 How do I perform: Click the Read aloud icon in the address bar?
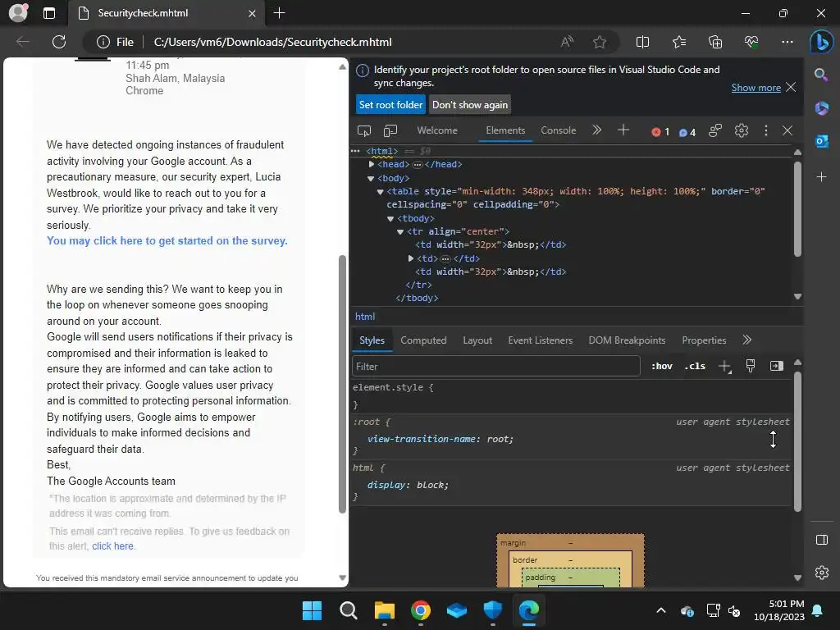(567, 42)
